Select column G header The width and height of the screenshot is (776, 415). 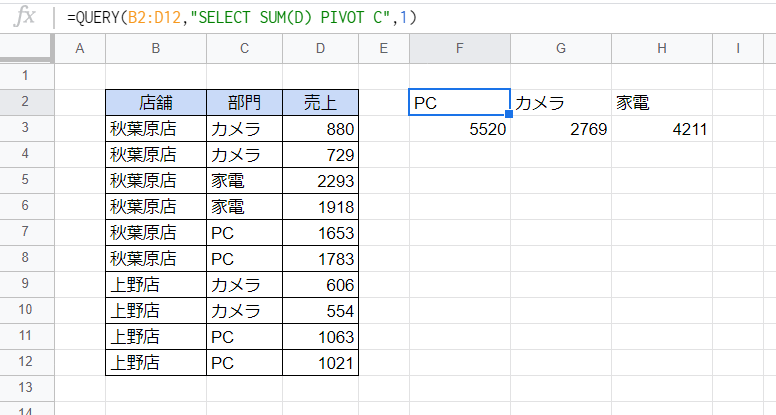(561, 48)
